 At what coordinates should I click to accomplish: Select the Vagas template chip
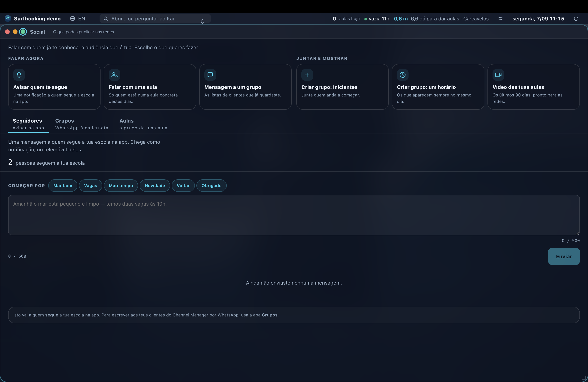90,186
